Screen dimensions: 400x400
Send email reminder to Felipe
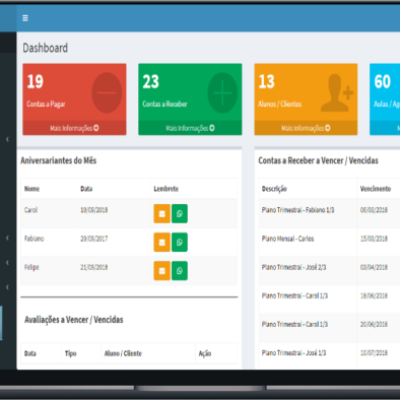(x=162, y=271)
